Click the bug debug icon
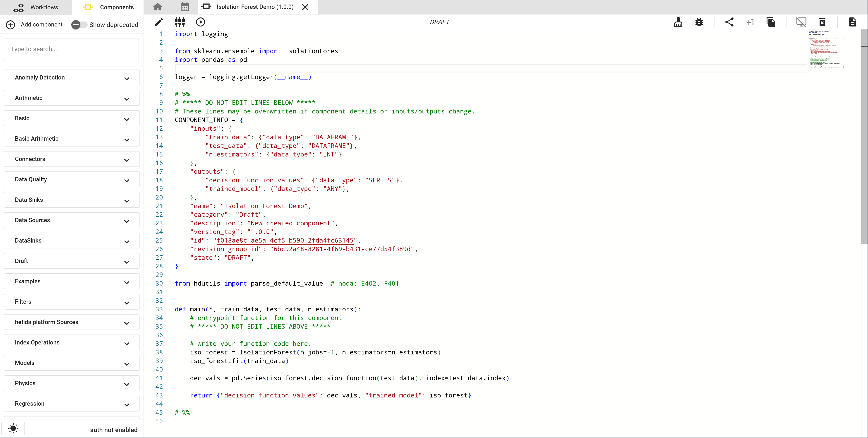This screenshot has height=438, width=868. pos(699,22)
